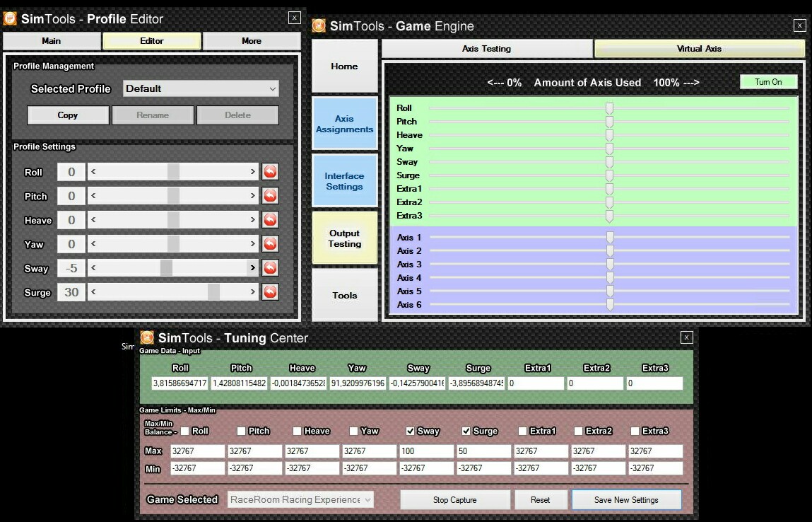This screenshot has height=522, width=812.
Task: Click the Heave Min input field
Action: click(312, 468)
